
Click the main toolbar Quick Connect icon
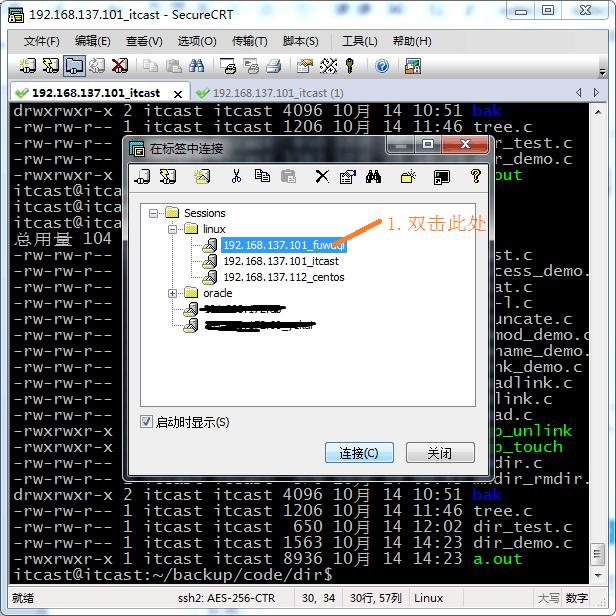tap(51, 66)
